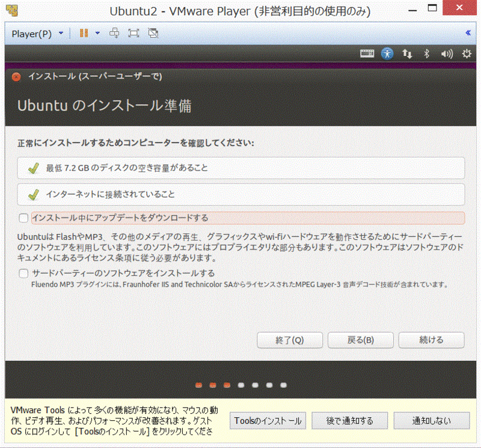This screenshot has width=481, height=448.
Task: Enable downloading updates during installation
Action: tap(23, 218)
